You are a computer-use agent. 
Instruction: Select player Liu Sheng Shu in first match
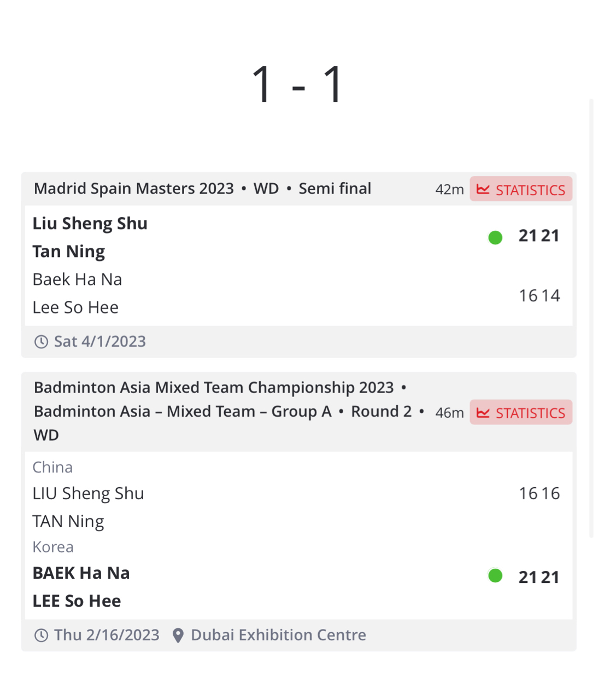pos(90,224)
